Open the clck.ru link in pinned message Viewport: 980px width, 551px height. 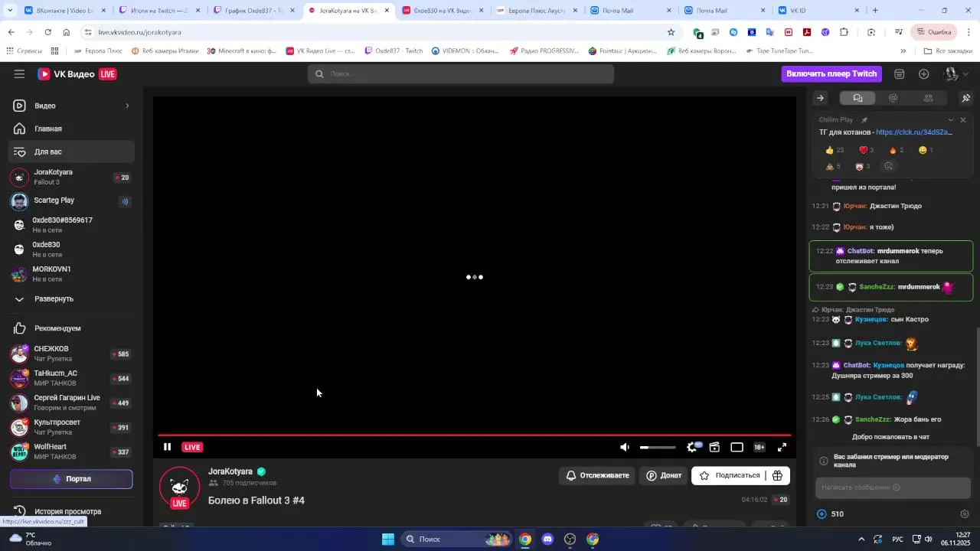(x=914, y=132)
